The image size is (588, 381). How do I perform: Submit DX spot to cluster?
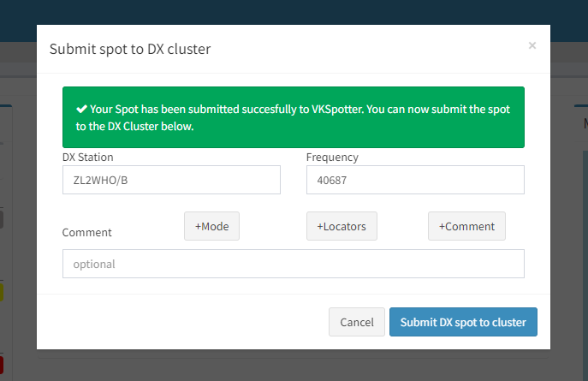(x=463, y=322)
